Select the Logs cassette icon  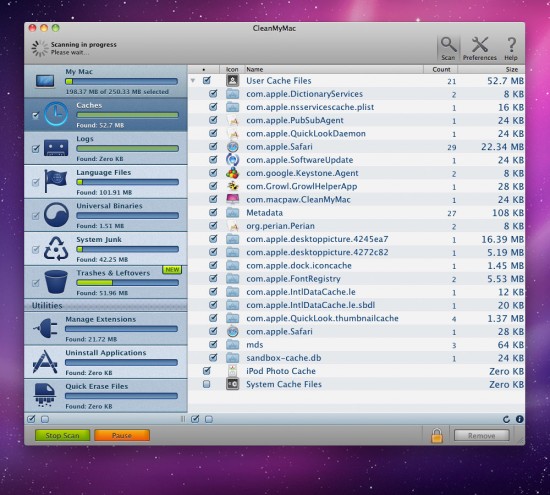click(56, 148)
